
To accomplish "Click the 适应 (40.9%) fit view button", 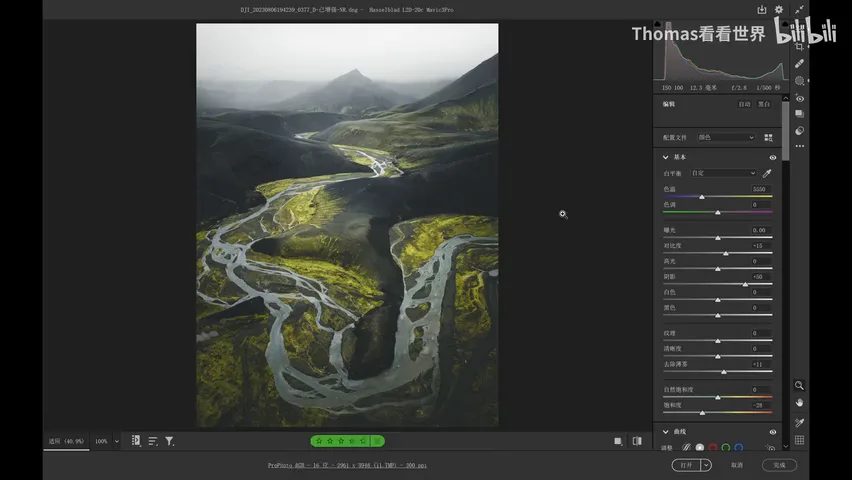I will pyautogui.click(x=66, y=441).
